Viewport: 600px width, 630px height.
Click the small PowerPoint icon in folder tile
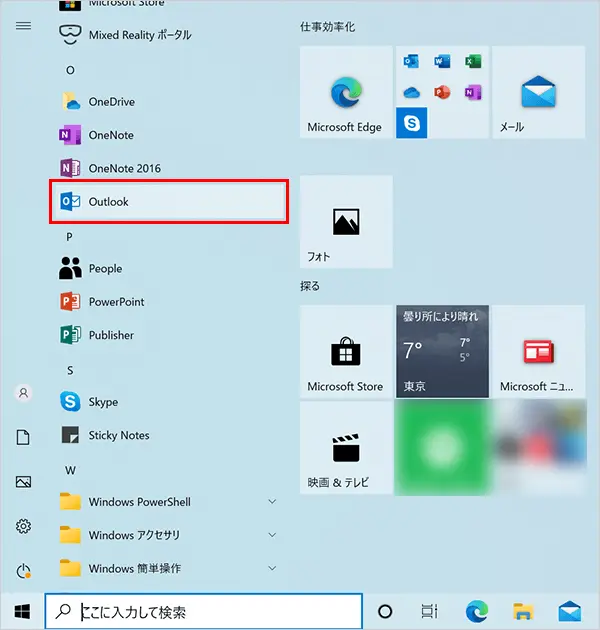[x=442, y=92]
